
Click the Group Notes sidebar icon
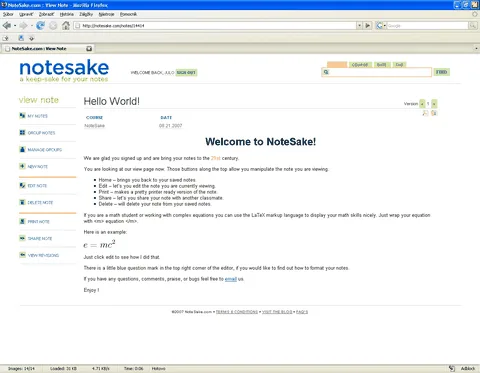(22, 132)
